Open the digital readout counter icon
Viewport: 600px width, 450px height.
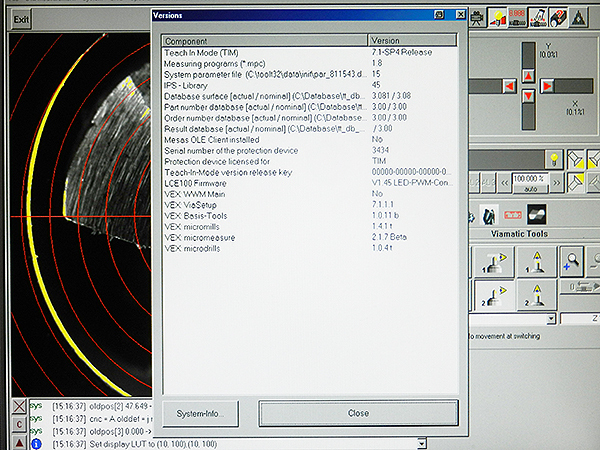tap(518, 16)
